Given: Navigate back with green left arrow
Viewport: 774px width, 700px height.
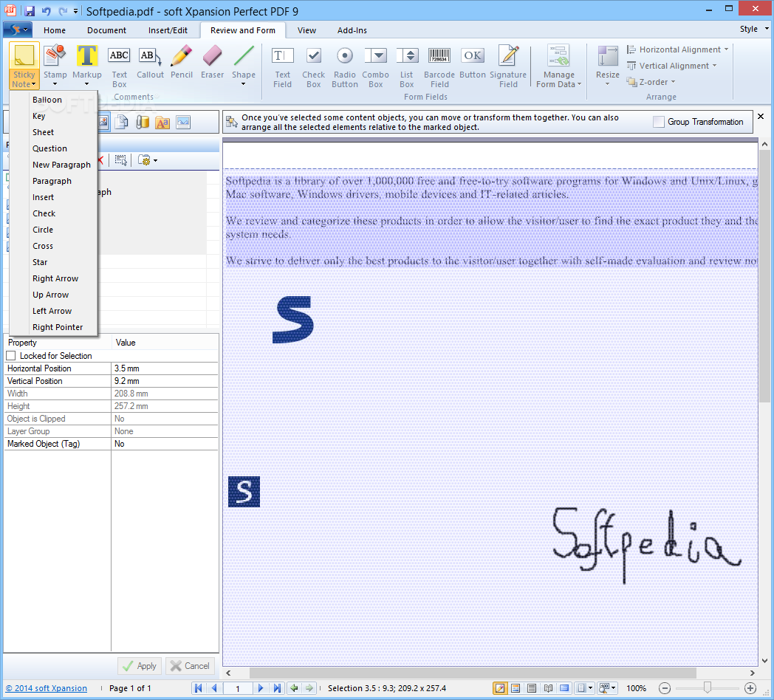Looking at the screenshot, I should pos(294,687).
